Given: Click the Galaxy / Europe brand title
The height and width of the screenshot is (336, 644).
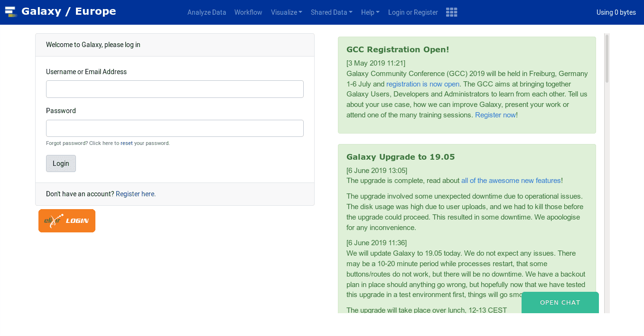Looking at the screenshot, I should tap(68, 11).
